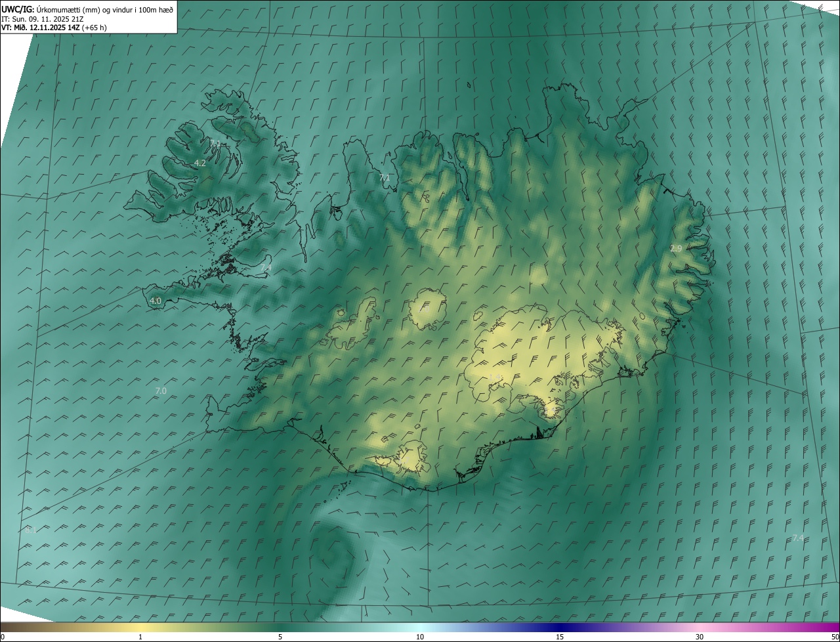Click the "4.0" value on the western peninsula

pyautogui.click(x=156, y=301)
